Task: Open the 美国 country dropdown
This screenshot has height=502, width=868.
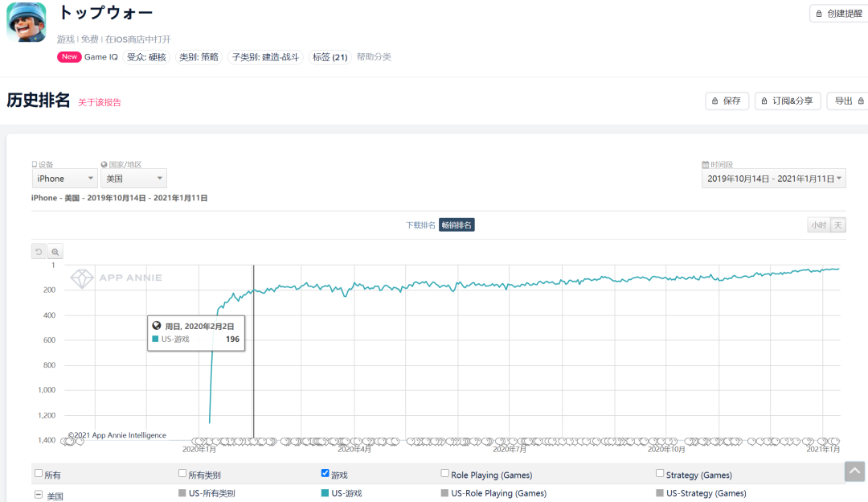Action: (133, 179)
